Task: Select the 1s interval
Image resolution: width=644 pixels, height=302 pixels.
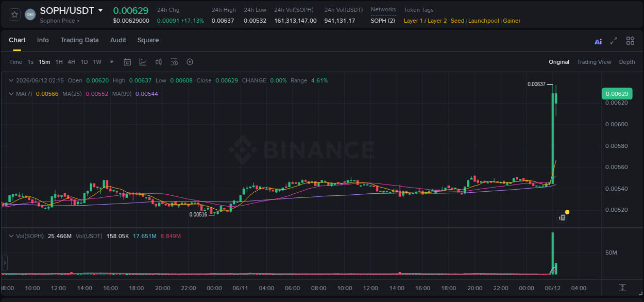Action: [30, 62]
